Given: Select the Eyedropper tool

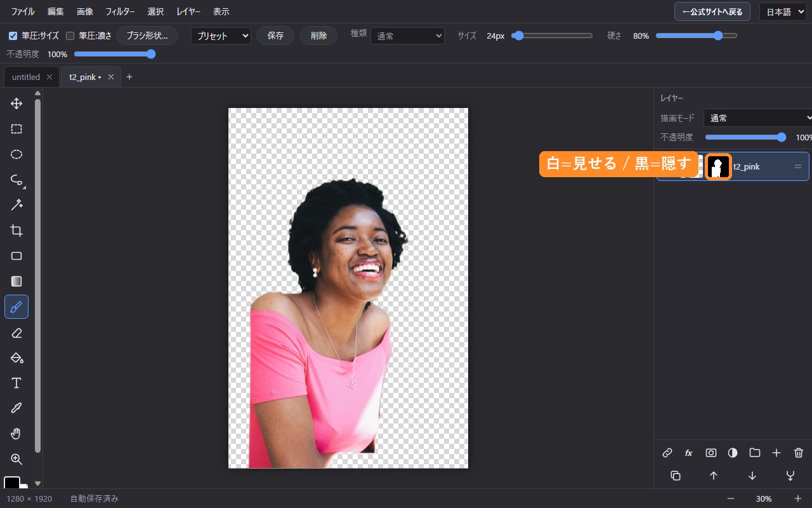Looking at the screenshot, I should point(16,408).
